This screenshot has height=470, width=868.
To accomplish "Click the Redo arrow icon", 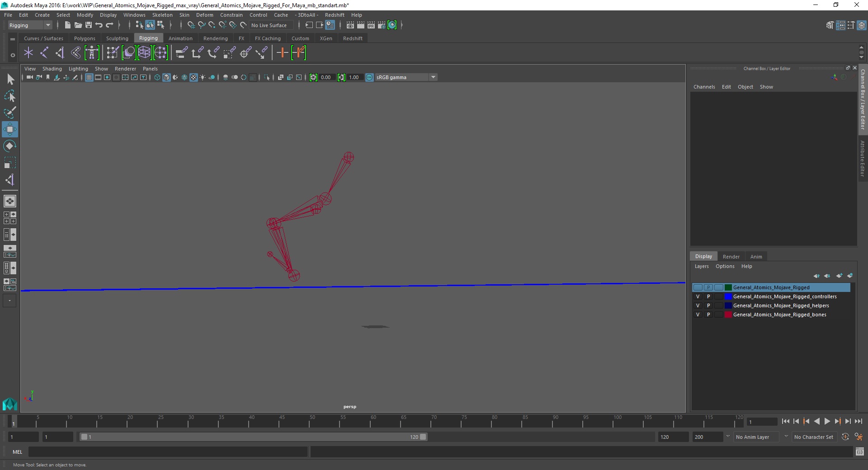I will 109,25.
